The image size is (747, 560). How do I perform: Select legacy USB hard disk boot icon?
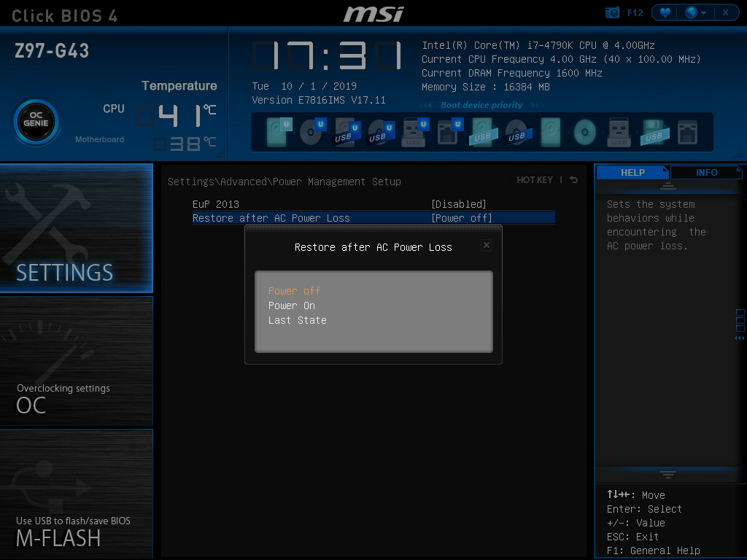pos(483,131)
